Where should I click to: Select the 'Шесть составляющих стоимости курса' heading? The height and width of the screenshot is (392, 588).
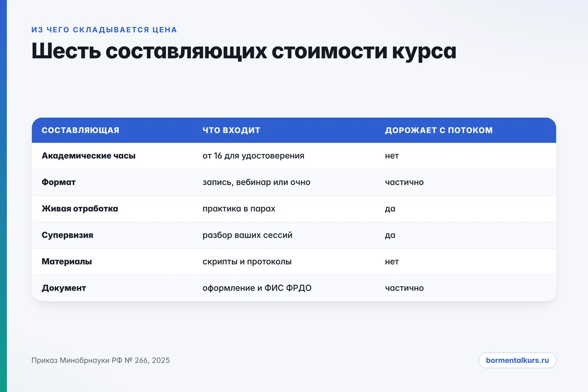click(x=244, y=51)
